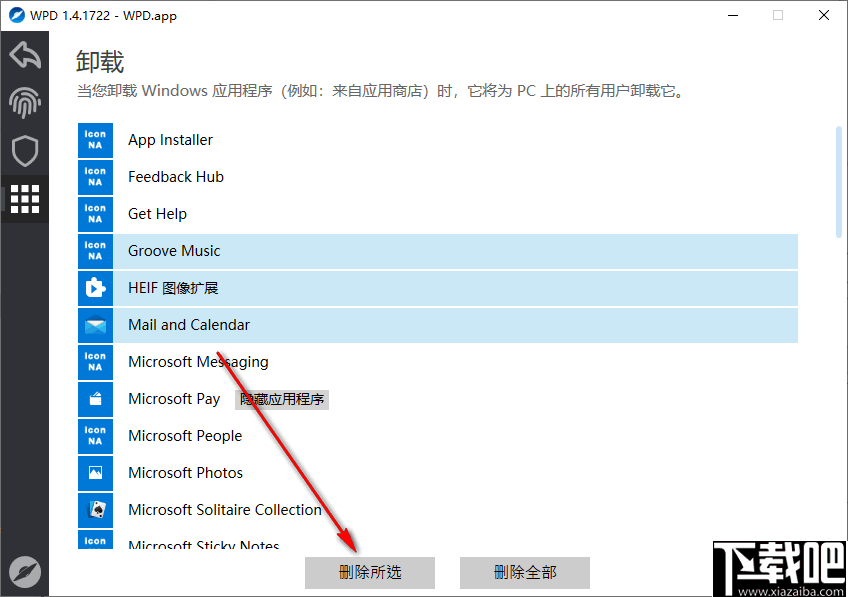Image resolution: width=848 pixels, height=597 pixels.
Task: Click the Microsoft Messaging icon tile
Action: [x=95, y=362]
